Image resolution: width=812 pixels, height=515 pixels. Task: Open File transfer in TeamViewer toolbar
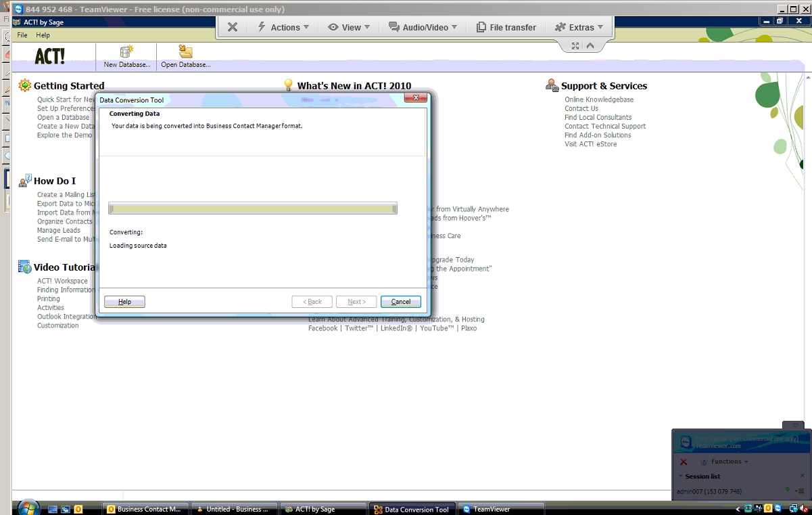pos(506,28)
